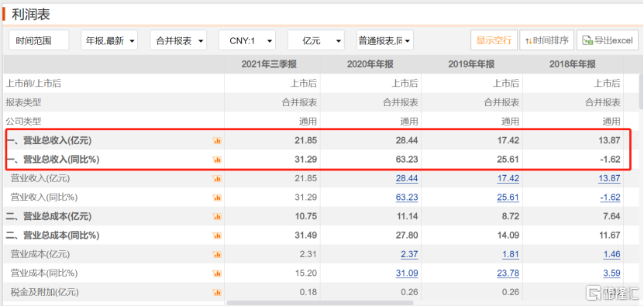Screen dimensions: 644x306
Task: Click the 利润表 section title
Action: click(31, 15)
